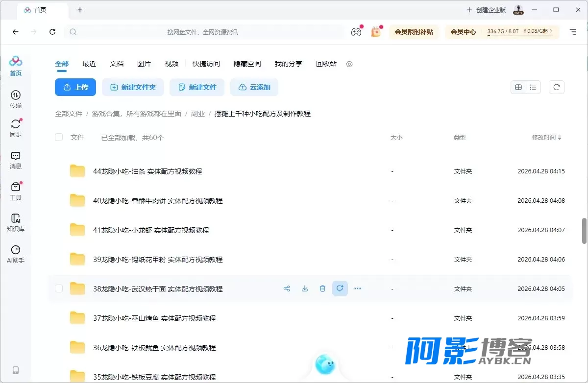588x383 pixels.
Task: Switch to list view layout
Action: coord(533,87)
